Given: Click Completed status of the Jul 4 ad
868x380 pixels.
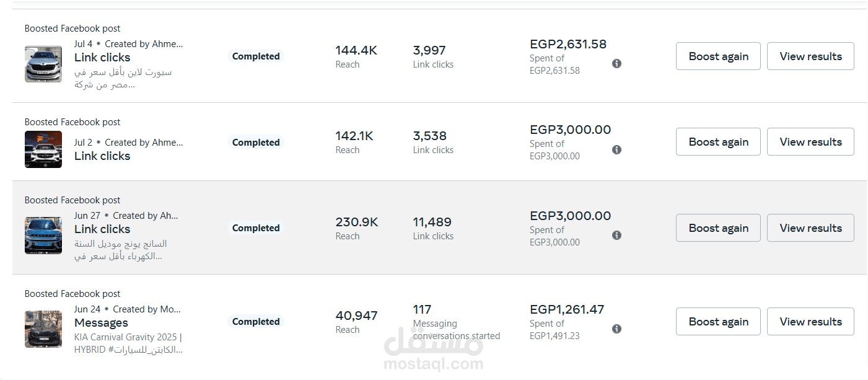Looking at the screenshot, I should tap(256, 56).
